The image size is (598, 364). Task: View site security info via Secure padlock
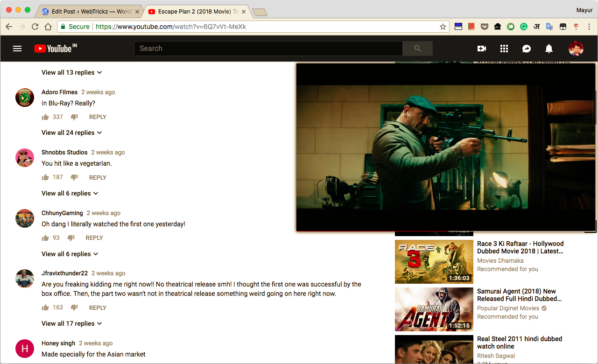click(75, 27)
